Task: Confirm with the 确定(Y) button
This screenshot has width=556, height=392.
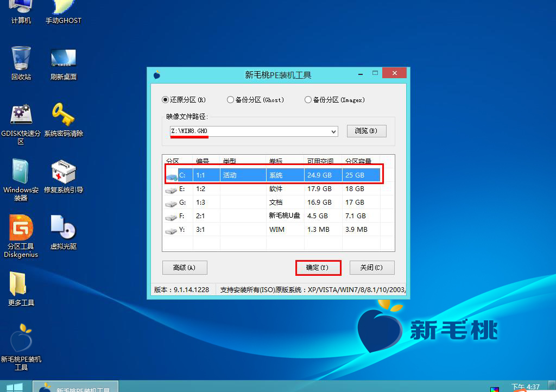Action: tap(318, 268)
